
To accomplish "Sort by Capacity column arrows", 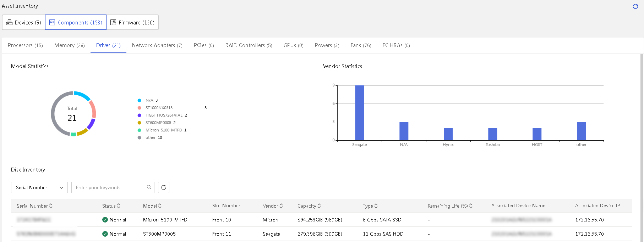I will point(319,206).
